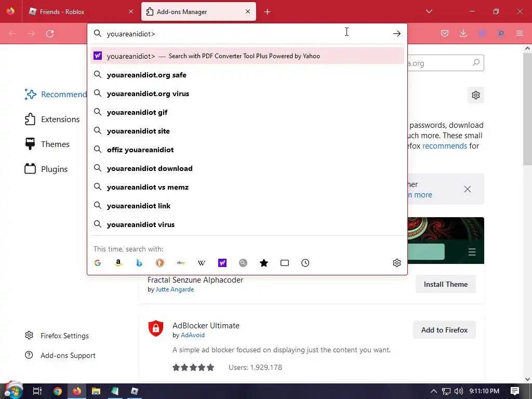Click Install Theme button
Viewport: 532px width, 399px height.
point(445,284)
